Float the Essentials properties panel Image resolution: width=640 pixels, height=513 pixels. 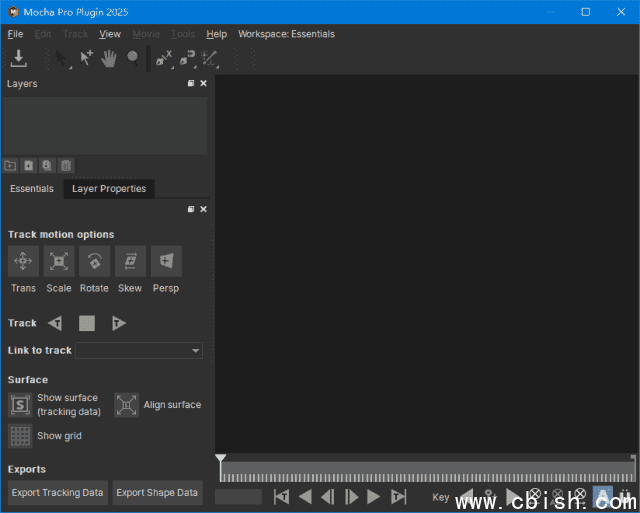pos(191,209)
